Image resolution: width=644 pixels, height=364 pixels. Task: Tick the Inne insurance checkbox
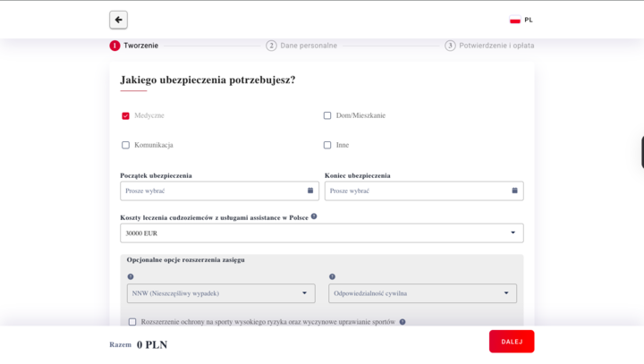coord(327,145)
